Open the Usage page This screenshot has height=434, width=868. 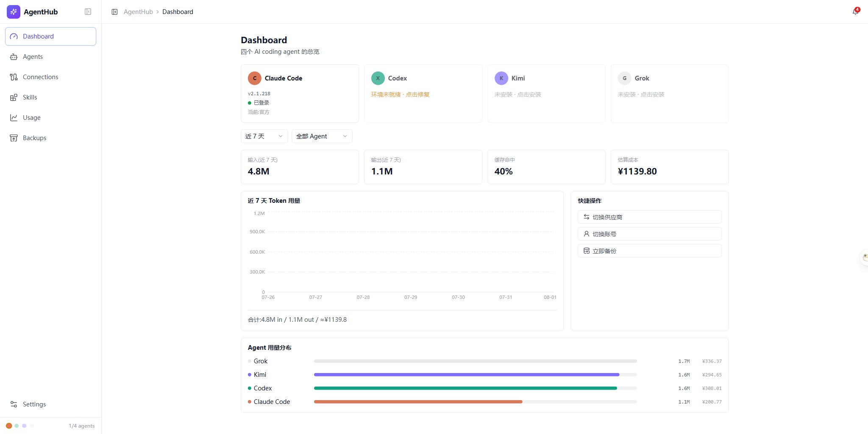[x=50, y=118]
